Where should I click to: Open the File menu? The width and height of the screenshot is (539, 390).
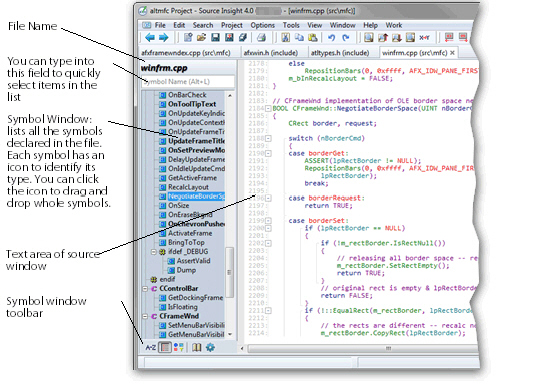[x=160, y=25]
